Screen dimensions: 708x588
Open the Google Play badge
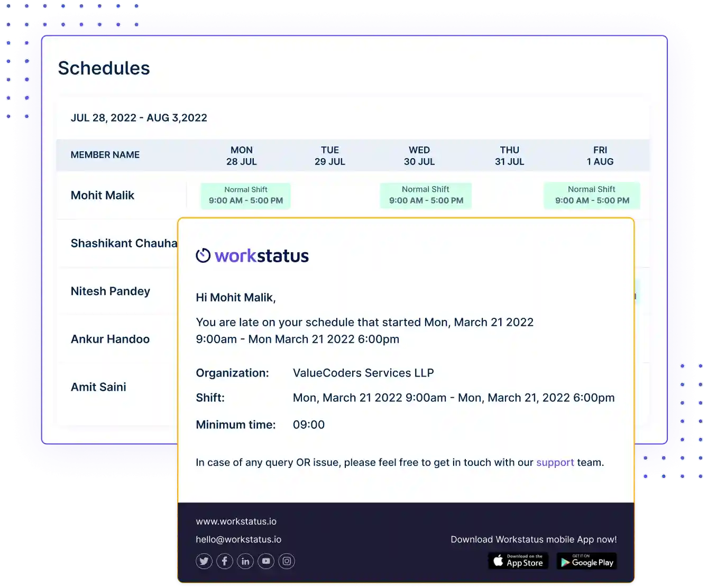[587, 561]
